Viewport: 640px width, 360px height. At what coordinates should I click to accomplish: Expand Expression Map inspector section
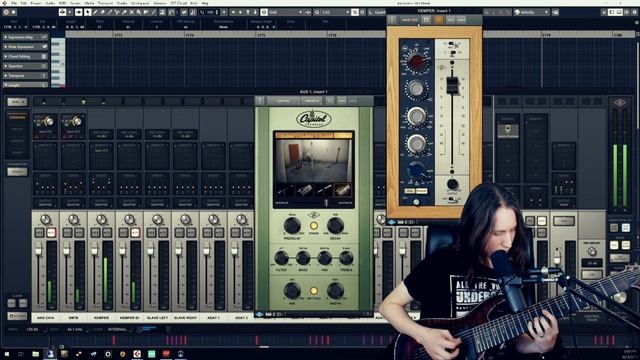coord(25,37)
